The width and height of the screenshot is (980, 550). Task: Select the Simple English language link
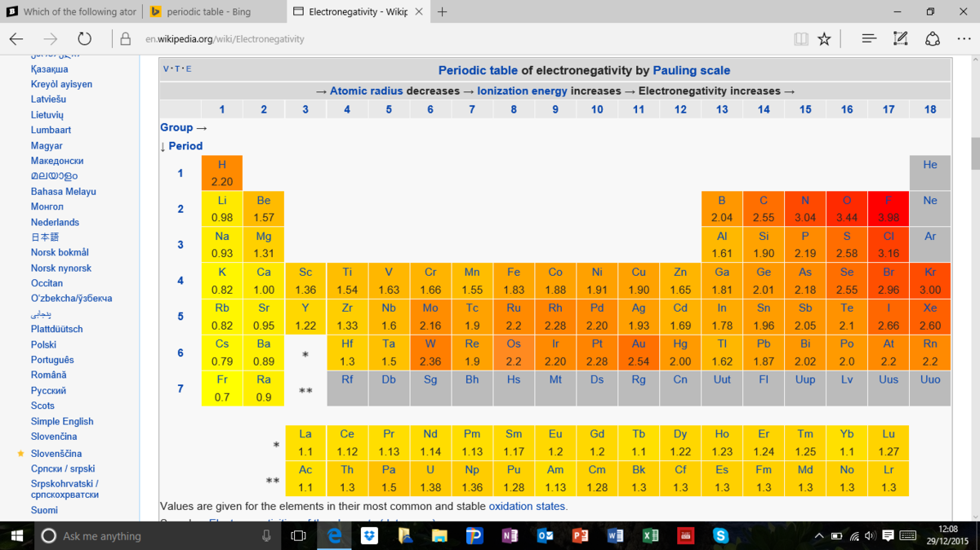point(62,421)
